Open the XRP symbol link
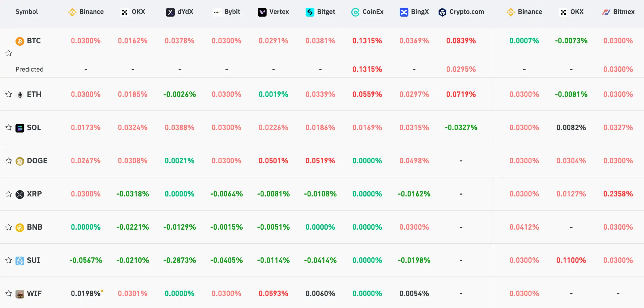 pos(34,194)
